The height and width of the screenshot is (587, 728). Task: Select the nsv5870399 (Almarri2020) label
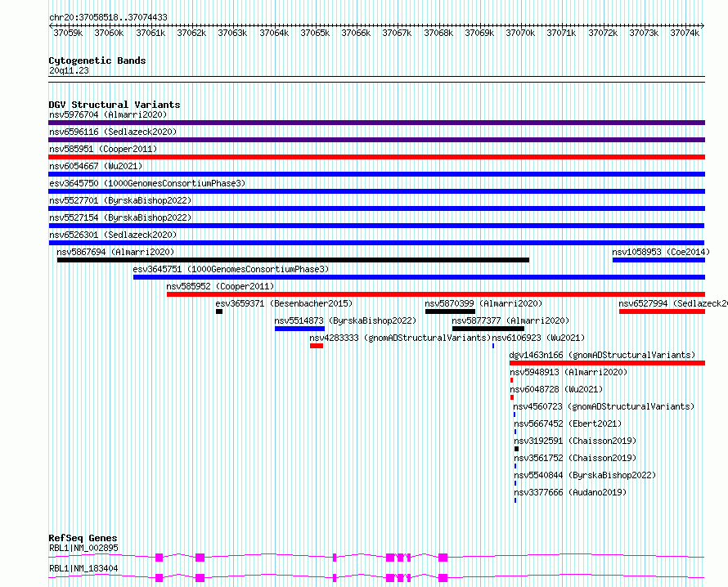click(483, 303)
